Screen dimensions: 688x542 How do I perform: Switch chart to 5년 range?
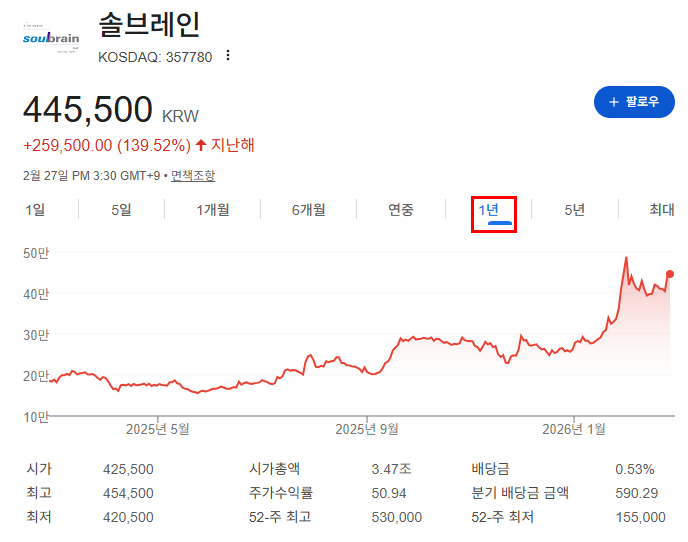tap(574, 210)
